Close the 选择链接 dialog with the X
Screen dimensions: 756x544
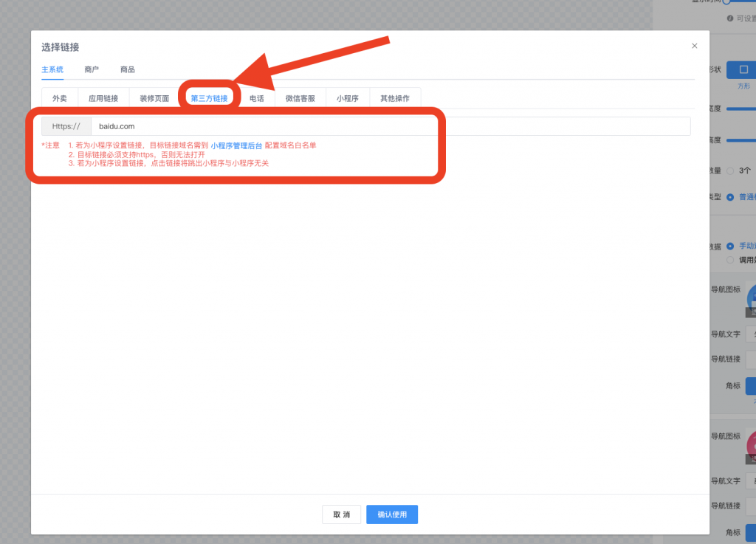[x=694, y=46]
